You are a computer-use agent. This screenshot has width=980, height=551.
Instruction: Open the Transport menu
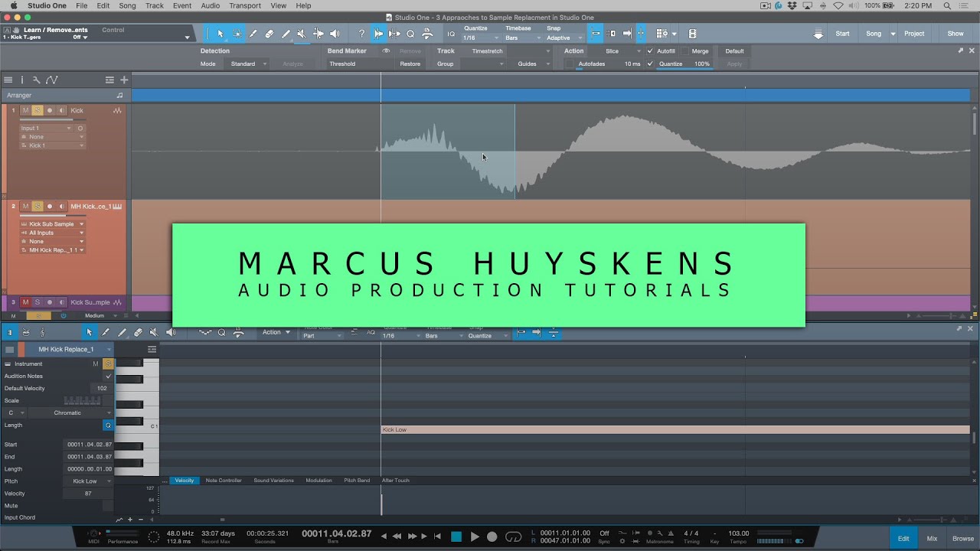click(x=245, y=5)
